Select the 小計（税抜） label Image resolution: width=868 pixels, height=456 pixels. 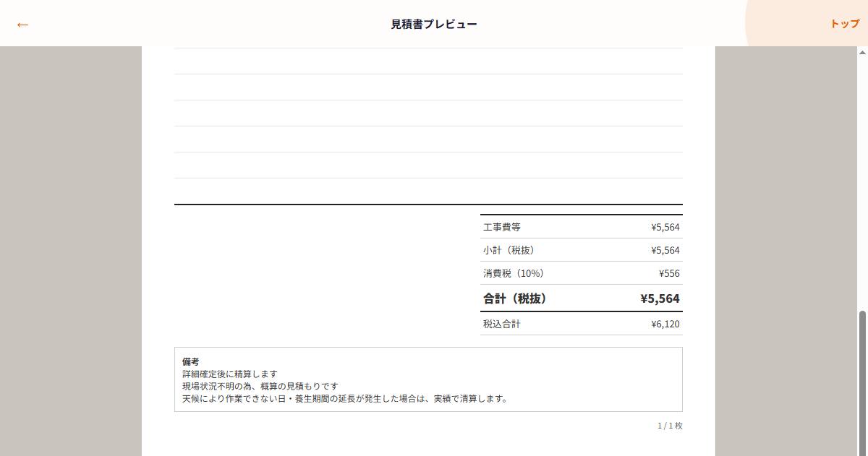tap(511, 250)
